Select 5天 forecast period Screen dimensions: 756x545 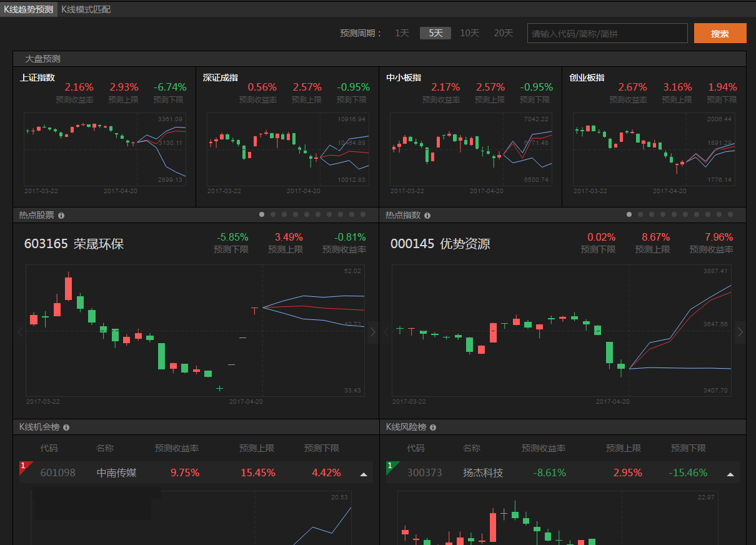435,33
